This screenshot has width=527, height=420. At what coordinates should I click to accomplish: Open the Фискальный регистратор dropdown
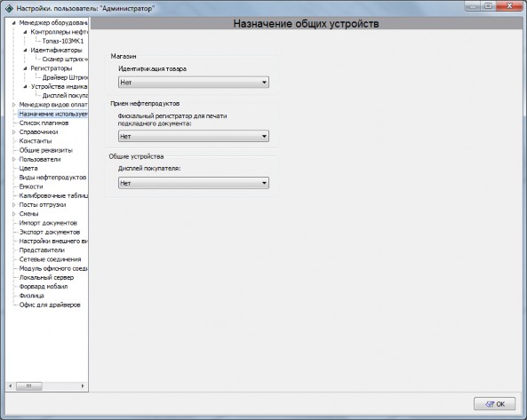click(x=194, y=137)
